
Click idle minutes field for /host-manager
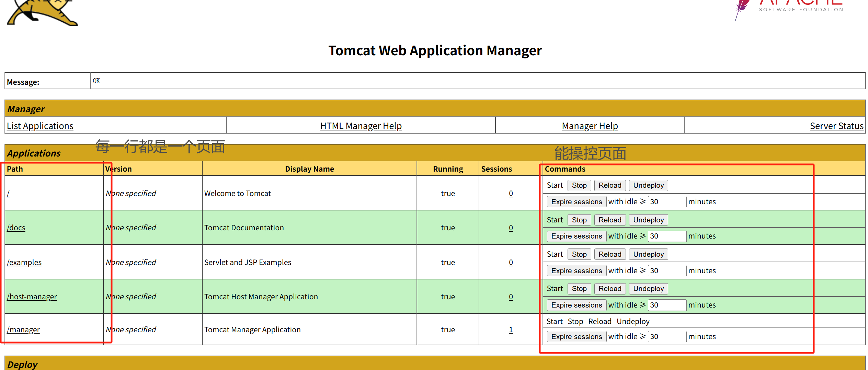[667, 305]
